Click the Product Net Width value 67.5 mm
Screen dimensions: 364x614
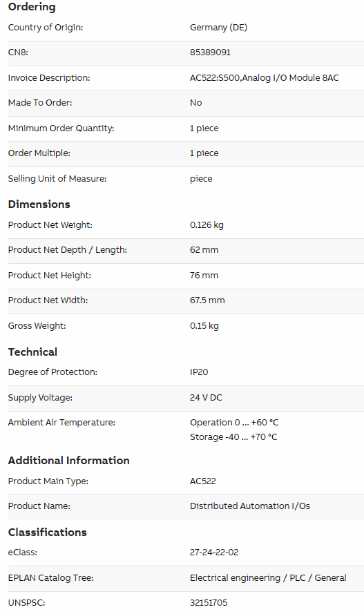click(207, 300)
